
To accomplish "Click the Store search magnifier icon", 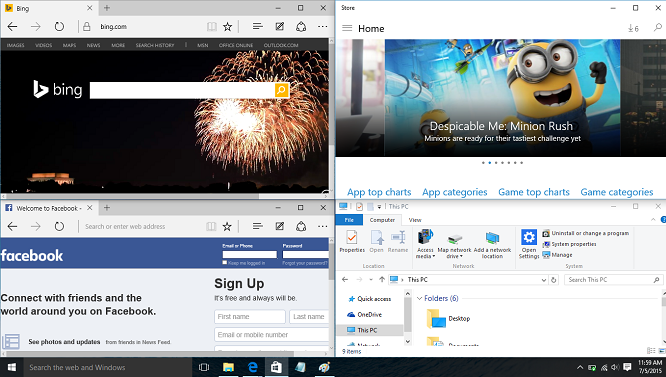I will click(657, 28).
